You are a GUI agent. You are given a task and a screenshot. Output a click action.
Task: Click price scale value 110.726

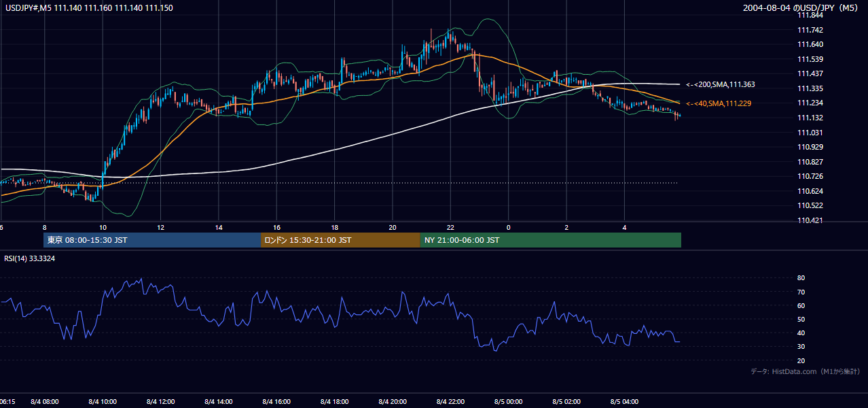(810, 176)
